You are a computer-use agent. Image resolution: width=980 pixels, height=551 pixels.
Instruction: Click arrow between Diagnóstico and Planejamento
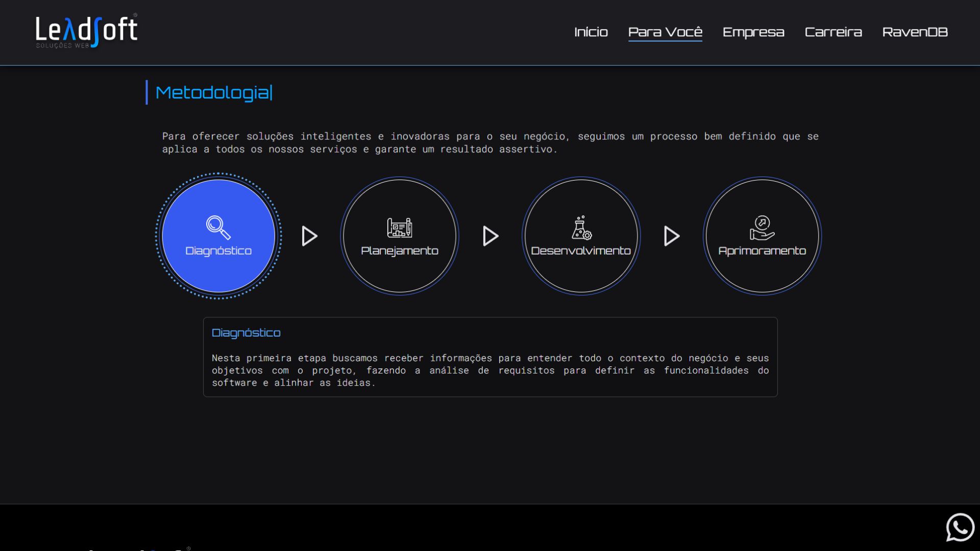tap(309, 236)
